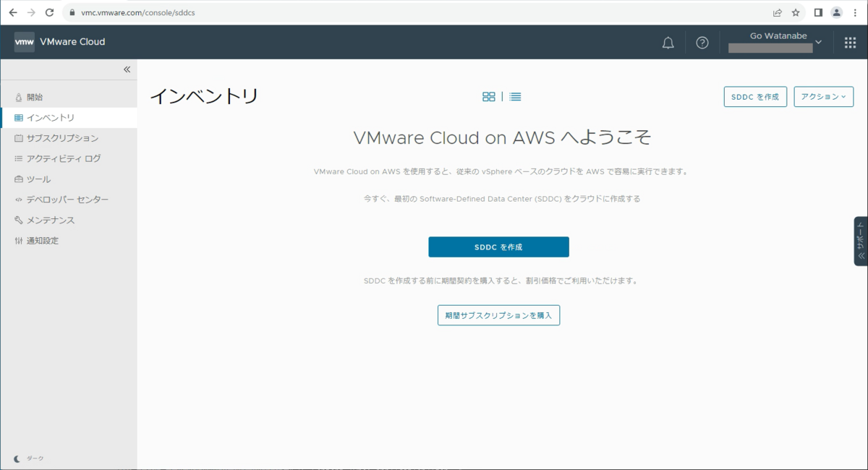Expand the アクション dropdown
Viewport: 868px width, 470px height.
(823, 97)
